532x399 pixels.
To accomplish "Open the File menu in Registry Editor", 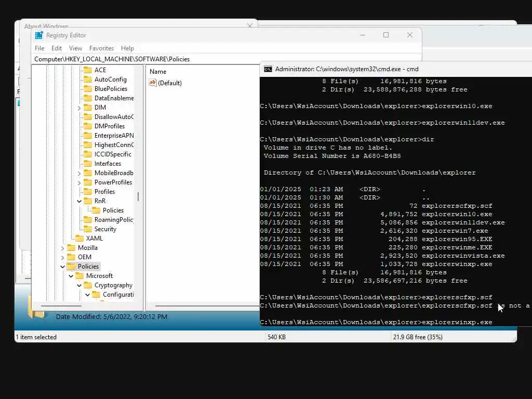I will [39, 48].
